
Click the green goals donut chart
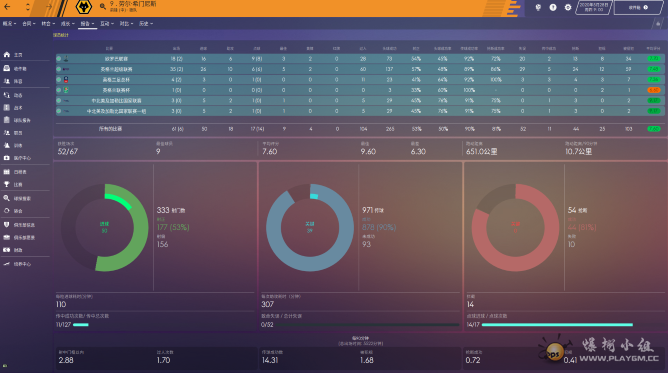pos(104,227)
